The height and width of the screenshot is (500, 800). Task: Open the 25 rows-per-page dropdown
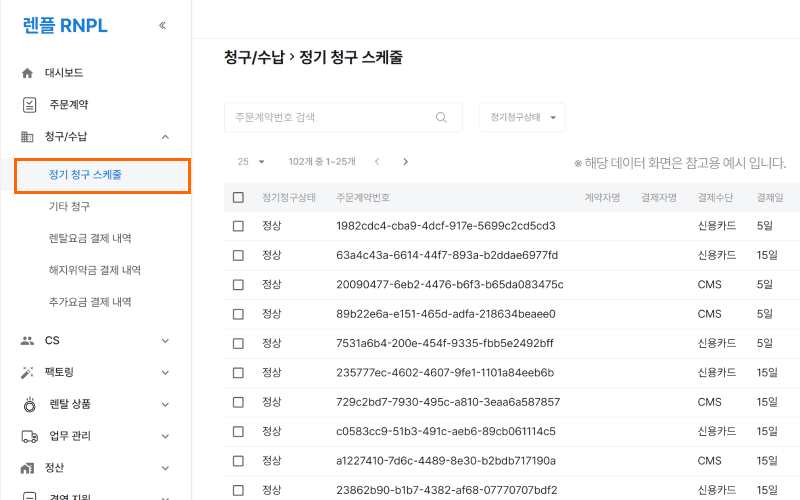251,161
